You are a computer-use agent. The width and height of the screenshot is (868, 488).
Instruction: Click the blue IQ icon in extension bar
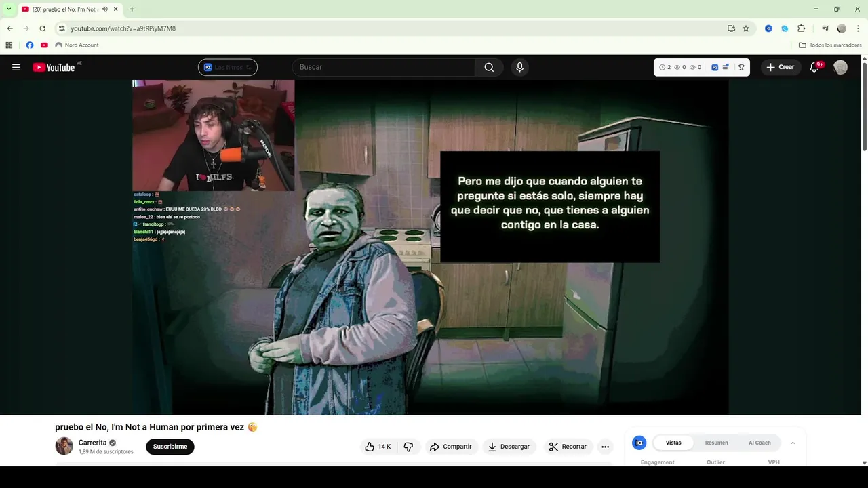pos(715,67)
